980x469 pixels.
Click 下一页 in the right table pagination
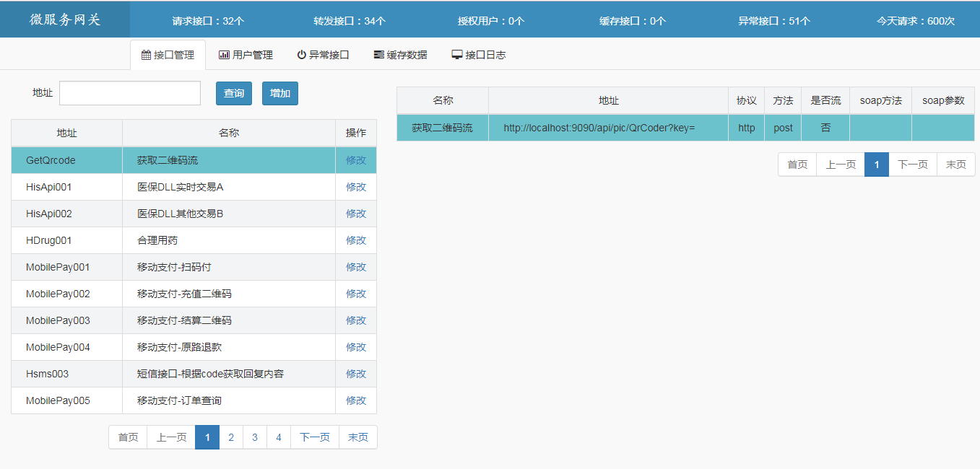(x=913, y=165)
